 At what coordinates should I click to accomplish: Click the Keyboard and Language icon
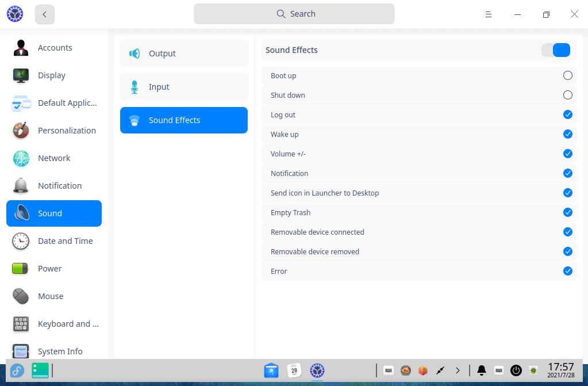[21, 324]
